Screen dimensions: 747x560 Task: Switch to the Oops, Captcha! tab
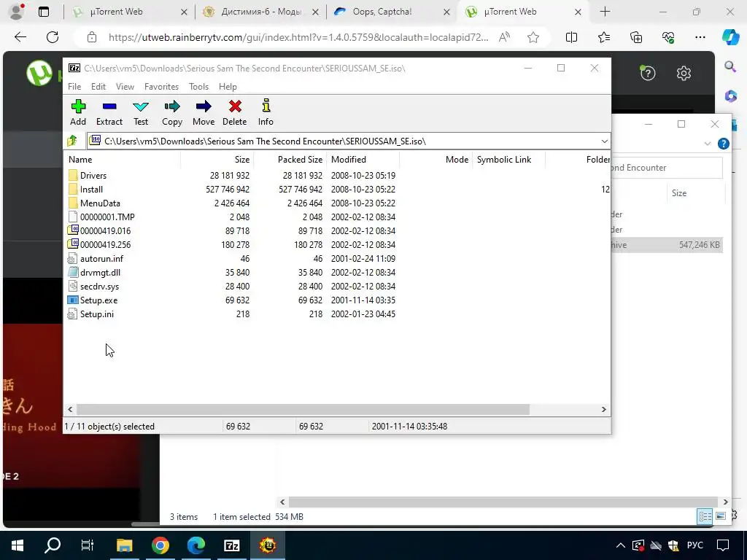point(392,12)
